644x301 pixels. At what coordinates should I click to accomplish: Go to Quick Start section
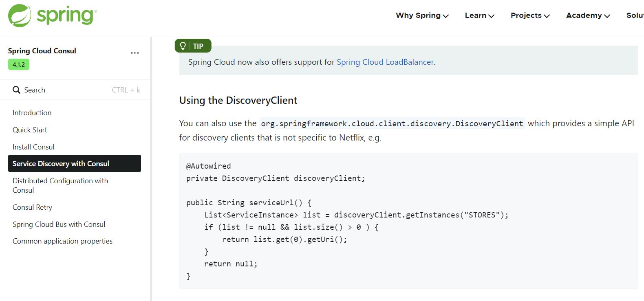point(30,130)
